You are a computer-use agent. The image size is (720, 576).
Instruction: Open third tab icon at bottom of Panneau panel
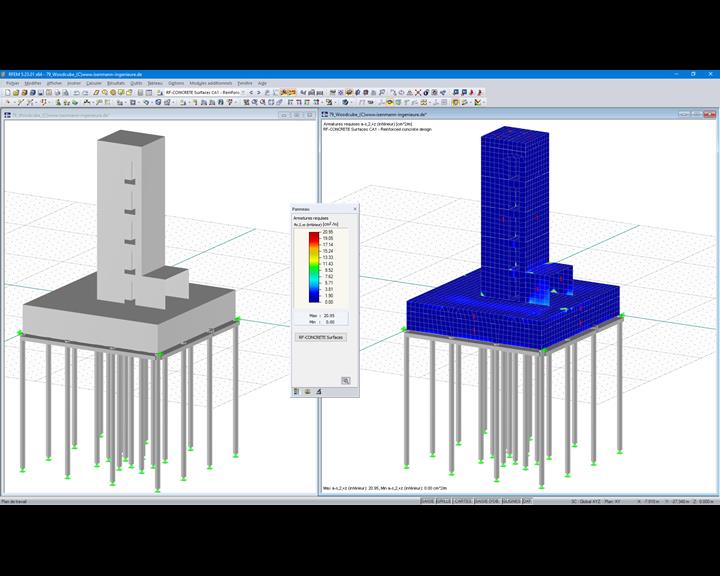click(x=318, y=392)
